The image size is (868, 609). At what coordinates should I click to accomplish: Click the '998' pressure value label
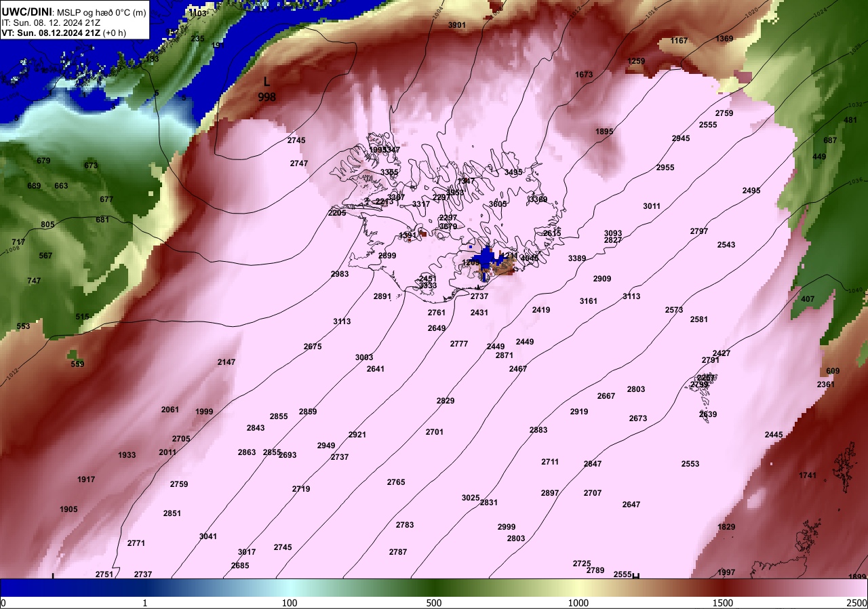pyautogui.click(x=267, y=98)
